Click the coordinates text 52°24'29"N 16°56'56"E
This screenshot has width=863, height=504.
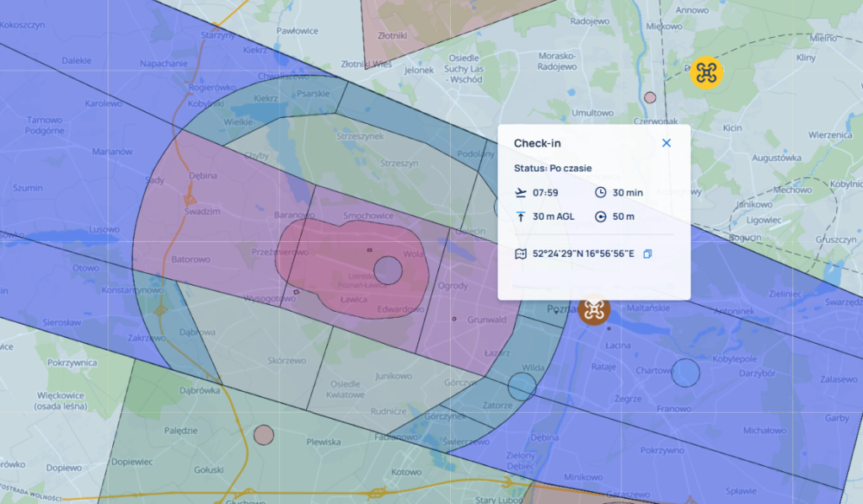point(583,254)
